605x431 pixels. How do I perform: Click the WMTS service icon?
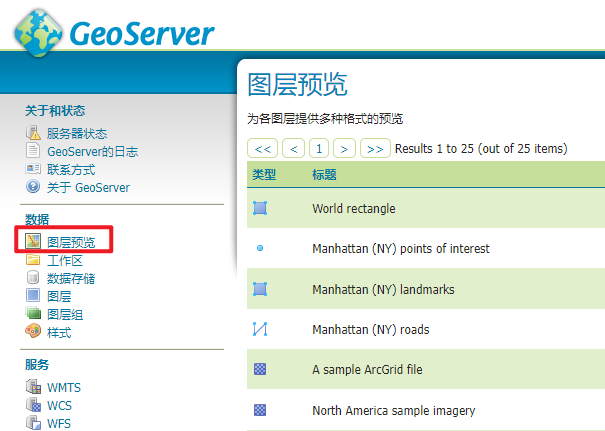tap(33, 387)
